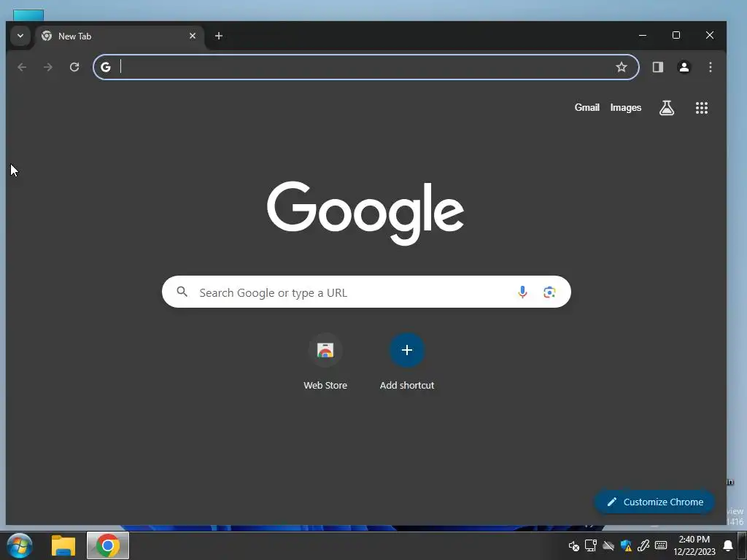
Task: Maximize the Chrome window
Action: coord(676,36)
